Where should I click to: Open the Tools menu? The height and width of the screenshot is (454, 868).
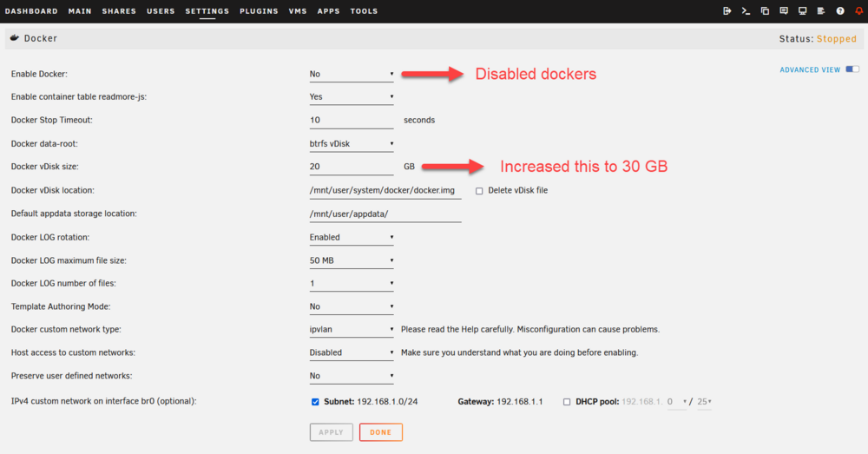pos(364,11)
